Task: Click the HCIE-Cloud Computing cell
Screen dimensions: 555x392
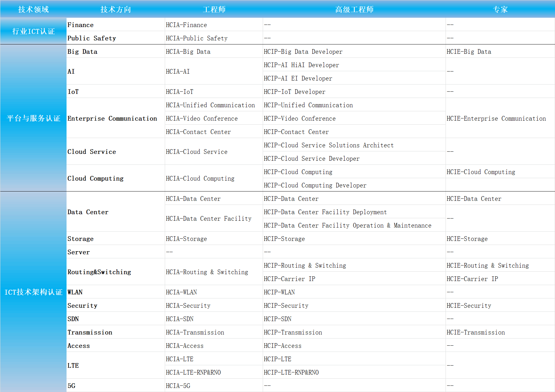Action: (481, 172)
